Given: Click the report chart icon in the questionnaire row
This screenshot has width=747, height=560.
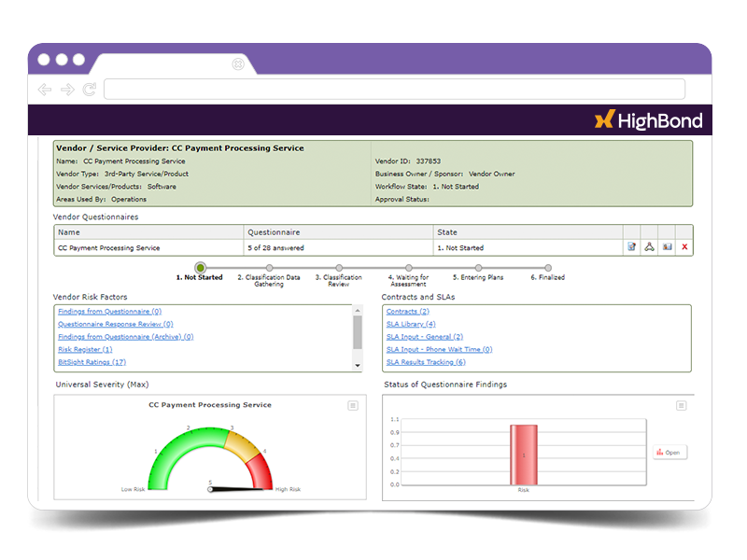Looking at the screenshot, I should [x=667, y=246].
